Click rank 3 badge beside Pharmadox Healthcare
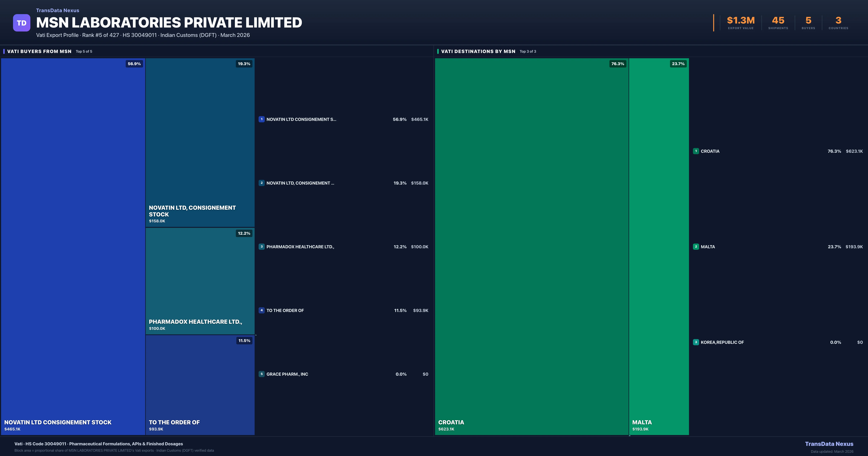 261,247
